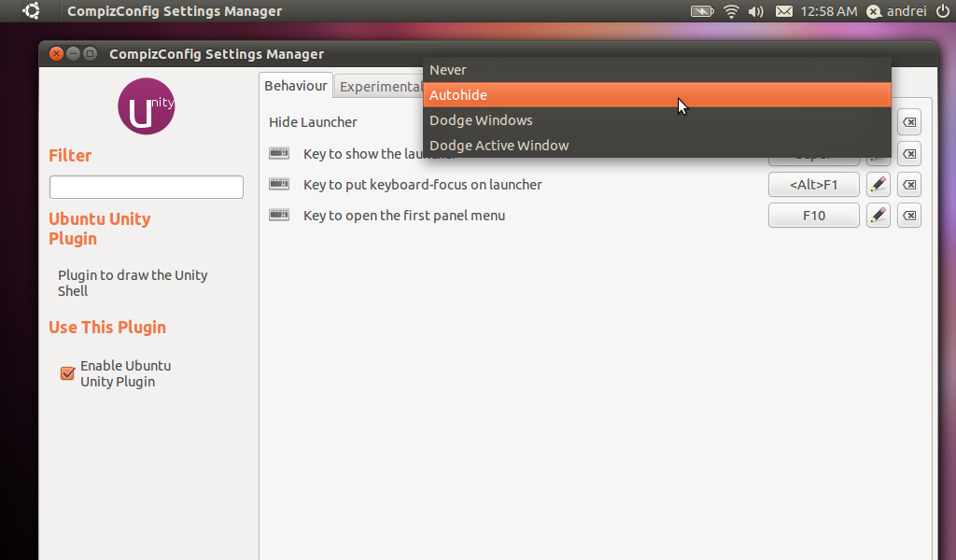Click 'Key to put keyboard-focus on launcher' text
956x560 pixels.
point(423,185)
